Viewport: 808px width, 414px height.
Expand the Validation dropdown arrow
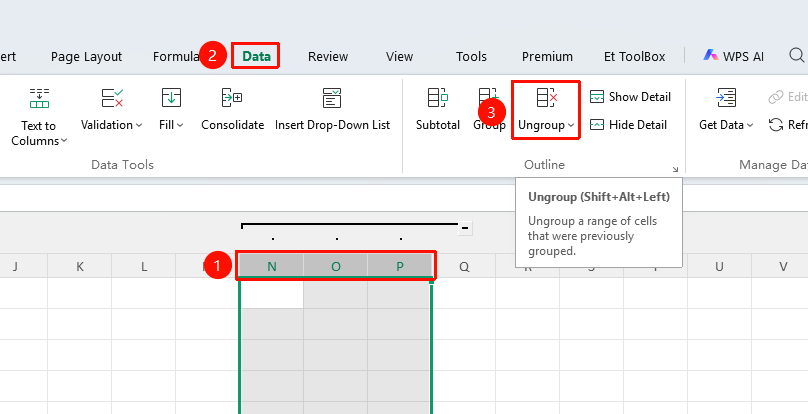[x=139, y=125]
